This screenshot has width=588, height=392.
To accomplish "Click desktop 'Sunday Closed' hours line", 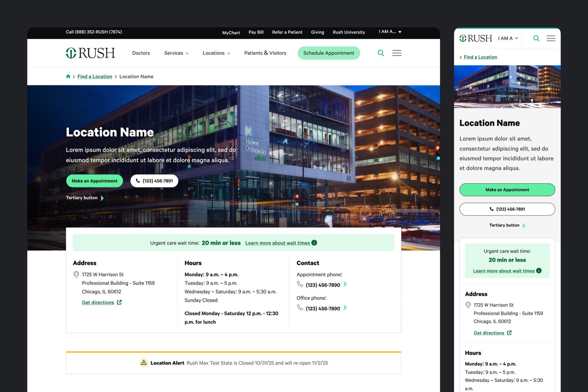I will click(x=201, y=300).
